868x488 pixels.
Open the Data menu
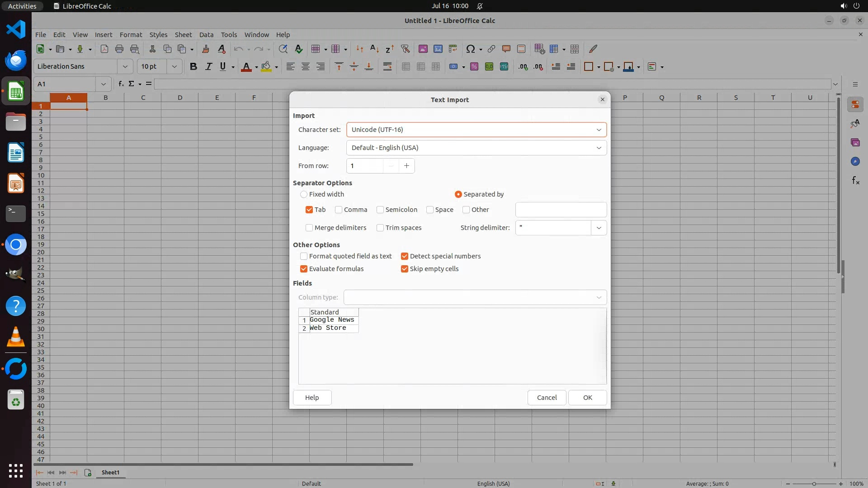(206, 35)
